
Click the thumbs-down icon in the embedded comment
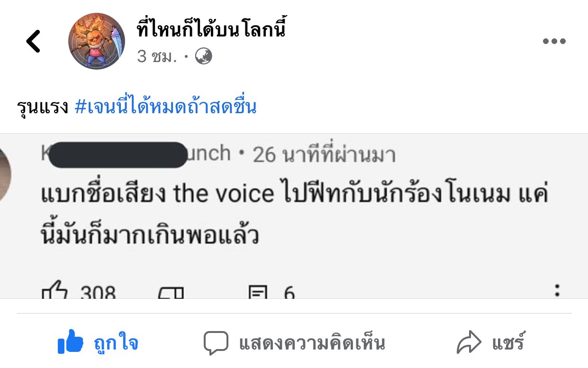171,293
